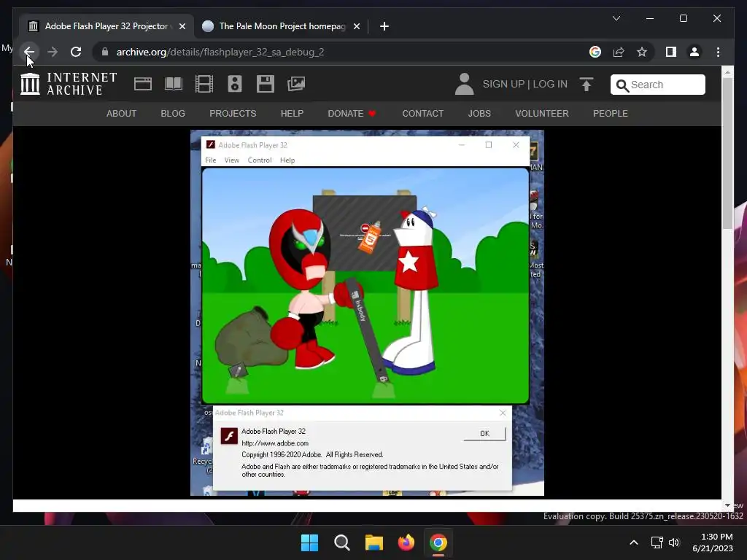Image resolution: width=747 pixels, height=560 pixels.
Task: Click the Chrome icon on taskbar
Action: click(x=438, y=542)
